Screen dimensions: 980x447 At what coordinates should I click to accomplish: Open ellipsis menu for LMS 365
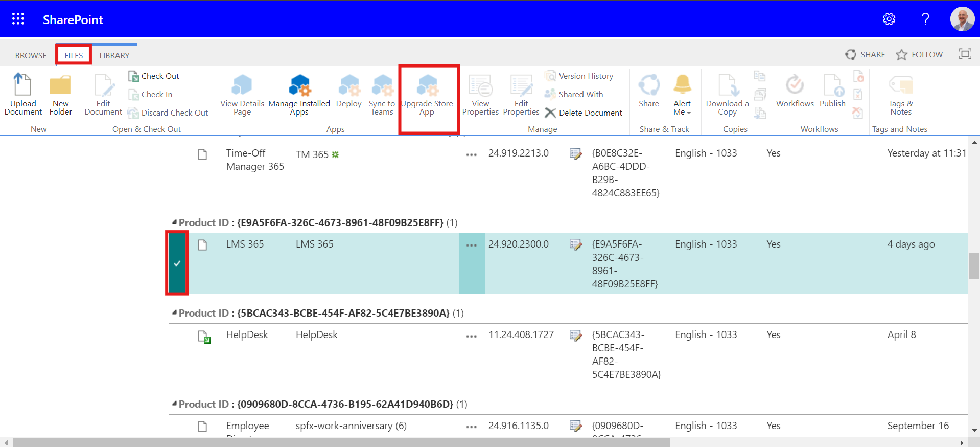(472, 245)
